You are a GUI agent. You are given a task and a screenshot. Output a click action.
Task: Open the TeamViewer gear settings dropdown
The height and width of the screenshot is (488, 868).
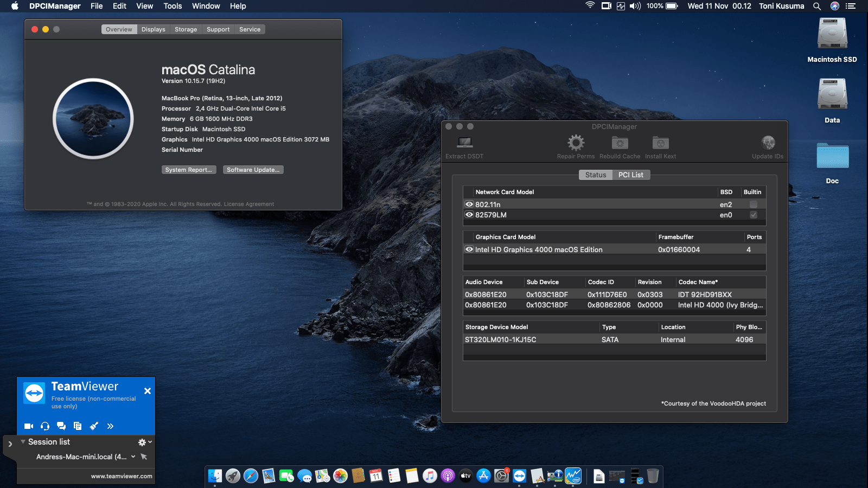(144, 442)
